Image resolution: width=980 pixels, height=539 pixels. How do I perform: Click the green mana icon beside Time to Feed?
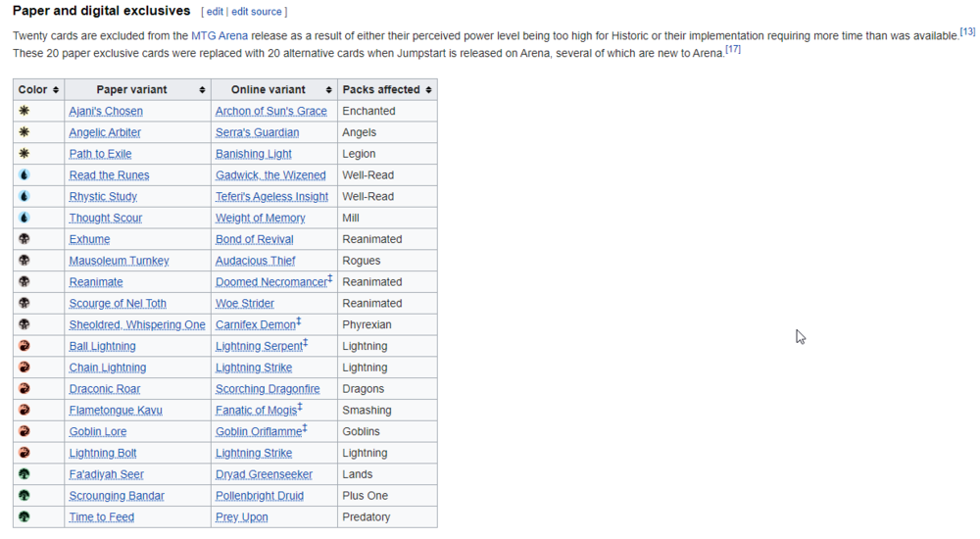[24, 516]
